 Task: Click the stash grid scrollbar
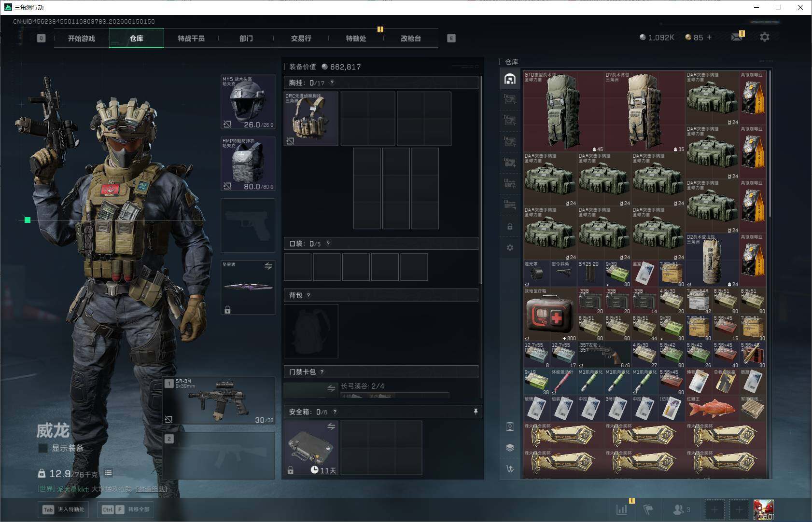(770, 145)
